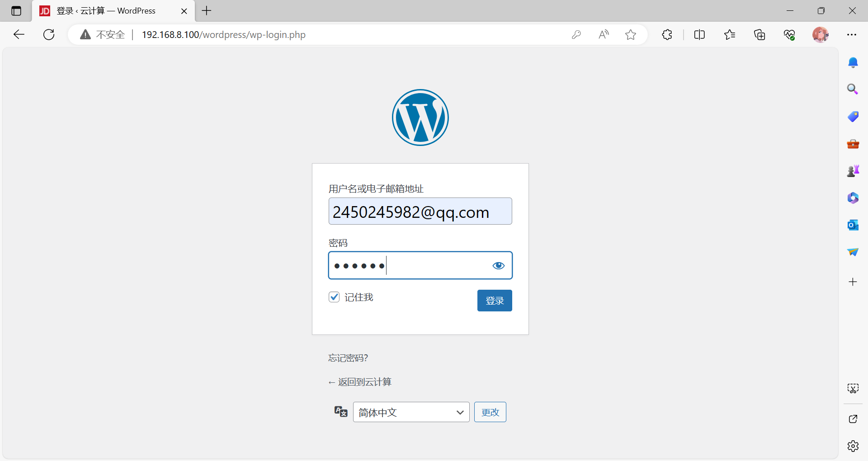Screen dimensions: 868x461
Task: Open the sidebar Shopping tag icon
Action: pos(853,116)
